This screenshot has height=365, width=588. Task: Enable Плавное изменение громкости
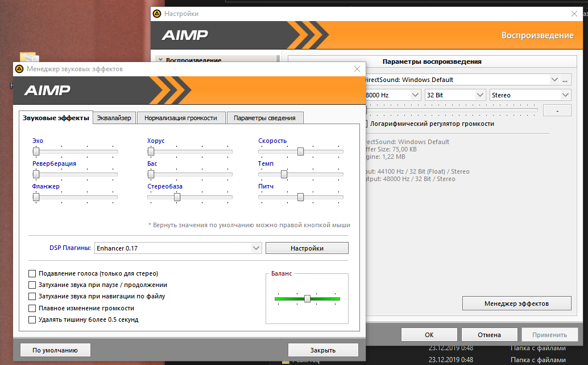[x=32, y=308]
